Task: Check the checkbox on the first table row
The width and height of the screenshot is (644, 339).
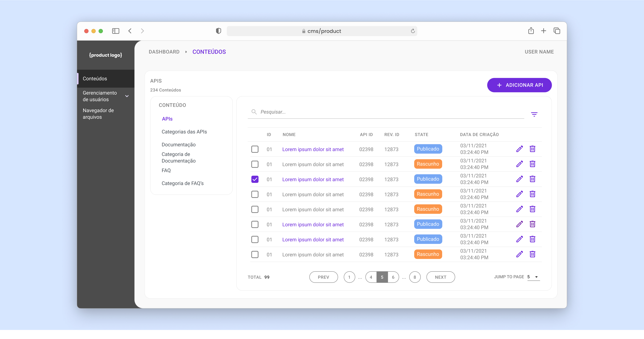Action: click(x=255, y=149)
